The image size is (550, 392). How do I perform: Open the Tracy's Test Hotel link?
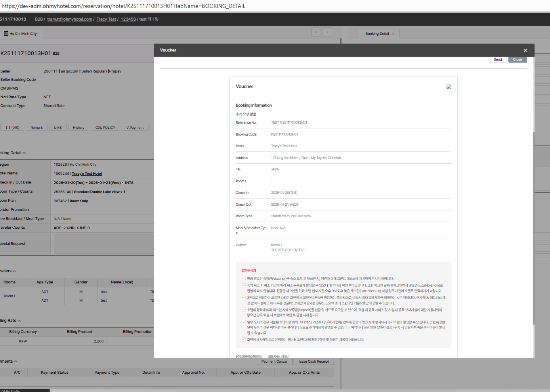[x=87, y=174]
